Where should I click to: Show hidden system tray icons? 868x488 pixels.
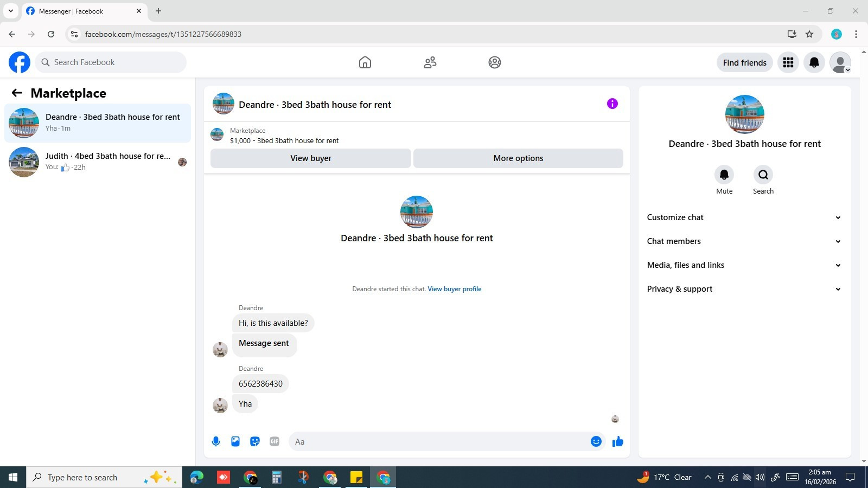pos(707,477)
